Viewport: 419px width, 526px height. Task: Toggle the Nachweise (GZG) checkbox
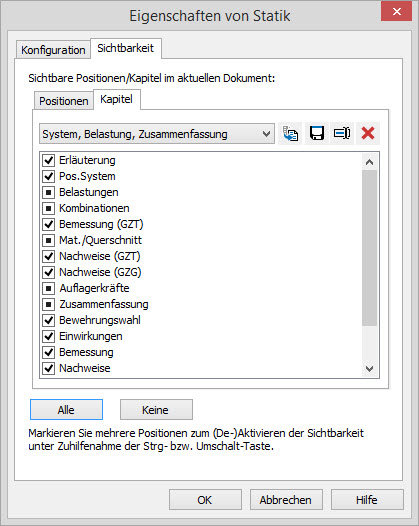pyautogui.click(x=49, y=272)
